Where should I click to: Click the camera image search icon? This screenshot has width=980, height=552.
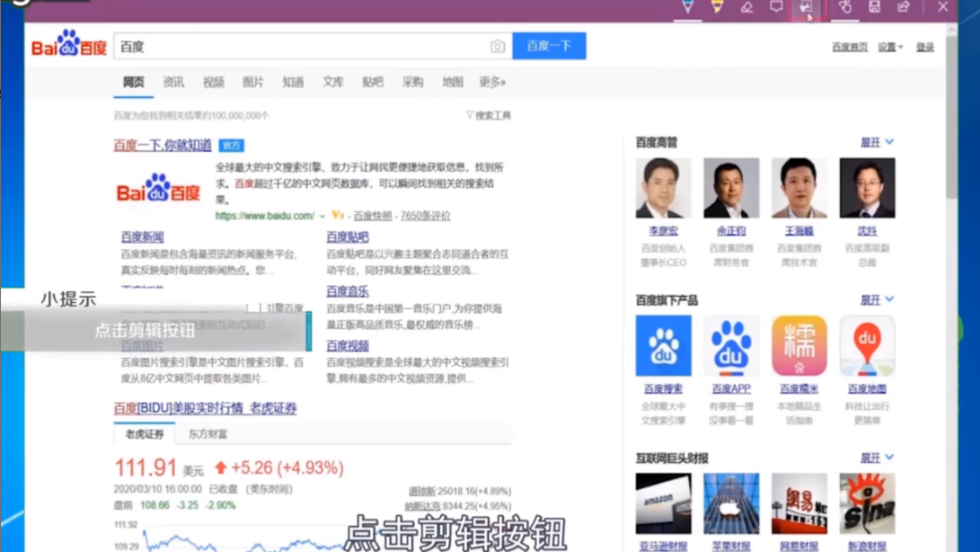(497, 47)
